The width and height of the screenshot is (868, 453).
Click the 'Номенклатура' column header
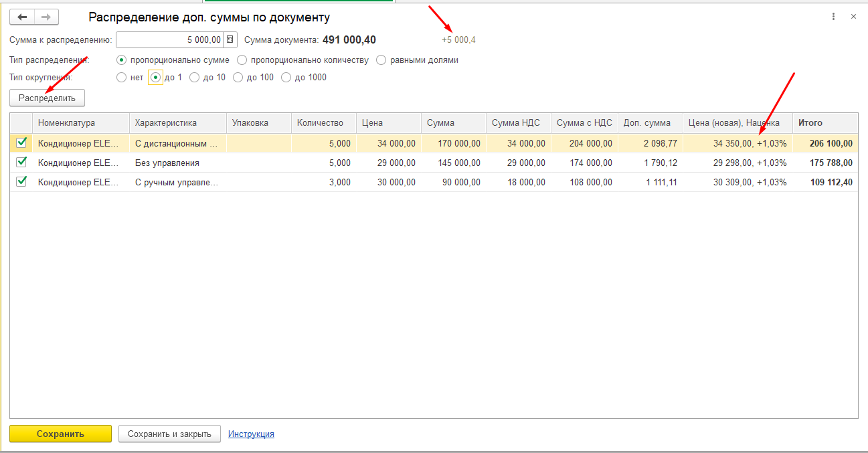click(x=80, y=123)
